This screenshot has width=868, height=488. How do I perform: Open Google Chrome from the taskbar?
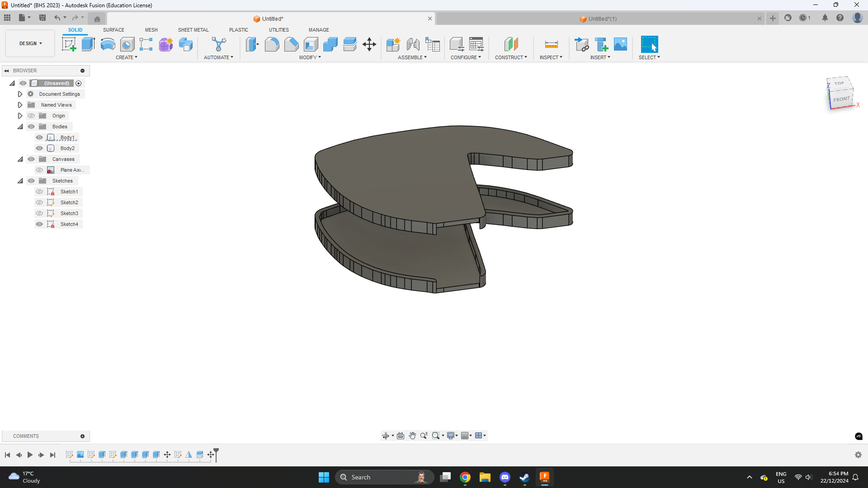coord(465,477)
